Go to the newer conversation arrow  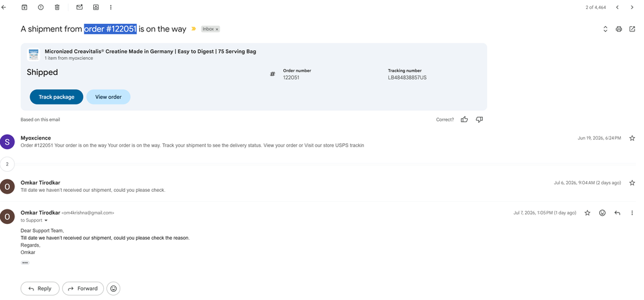(x=617, y=8)
